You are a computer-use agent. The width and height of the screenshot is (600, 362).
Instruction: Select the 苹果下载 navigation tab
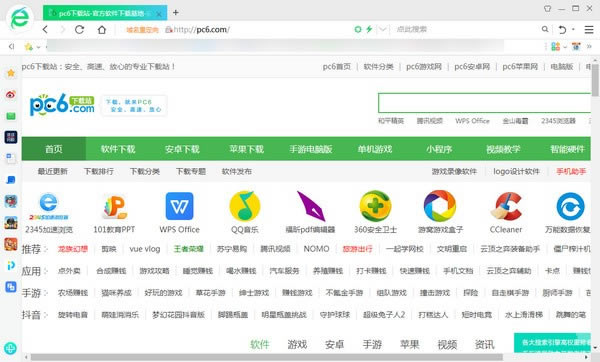click(246, 149)
